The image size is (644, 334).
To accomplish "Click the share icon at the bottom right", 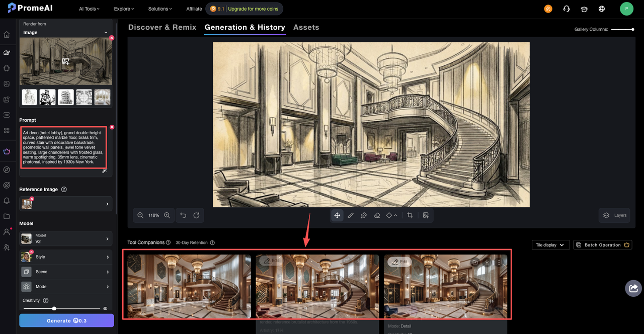I will click(x=633, y=288).
